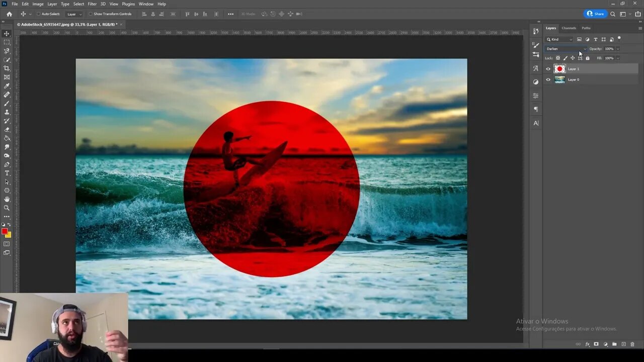Viewport: 644px width, 362px height.
Task: Switch to the Paths tab
Action: pos(586,28)
